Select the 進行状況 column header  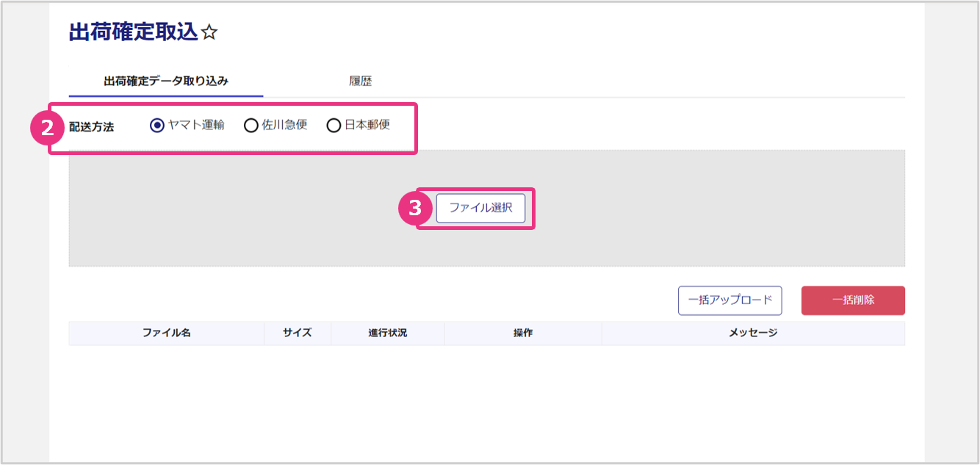(388, 334)
